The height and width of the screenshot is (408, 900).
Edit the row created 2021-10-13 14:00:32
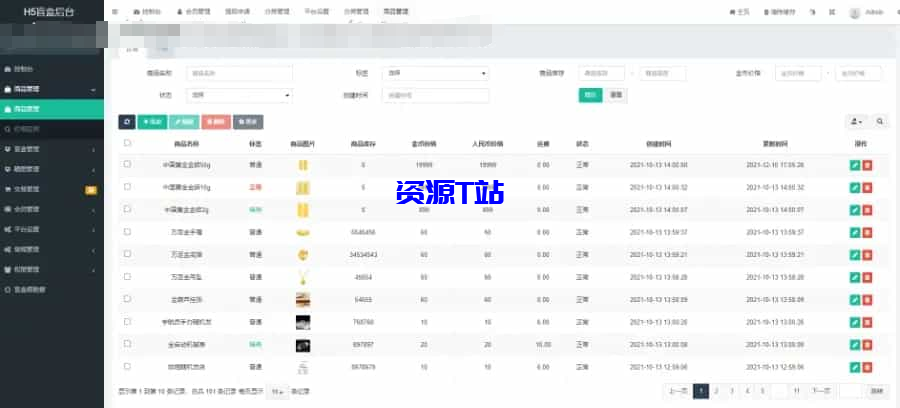pos(855,188)
